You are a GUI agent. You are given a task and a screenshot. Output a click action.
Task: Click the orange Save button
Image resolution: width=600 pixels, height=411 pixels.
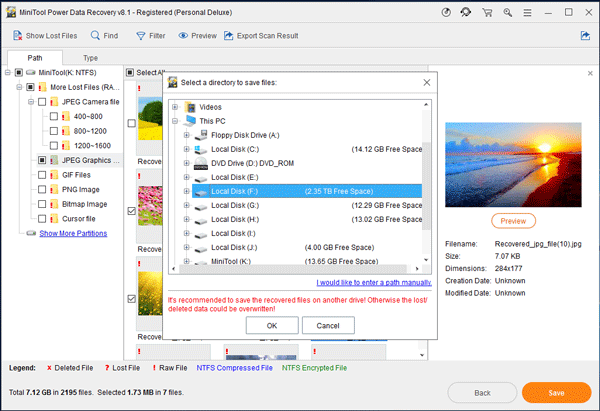[556, 393]
